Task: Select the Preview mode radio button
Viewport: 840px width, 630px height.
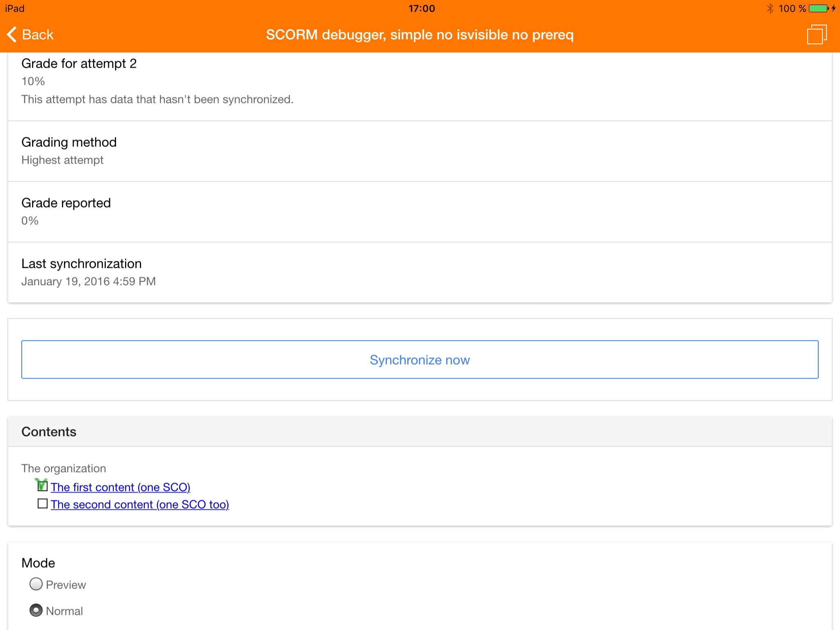Action: pyautogui.click(x=36, y=584)
